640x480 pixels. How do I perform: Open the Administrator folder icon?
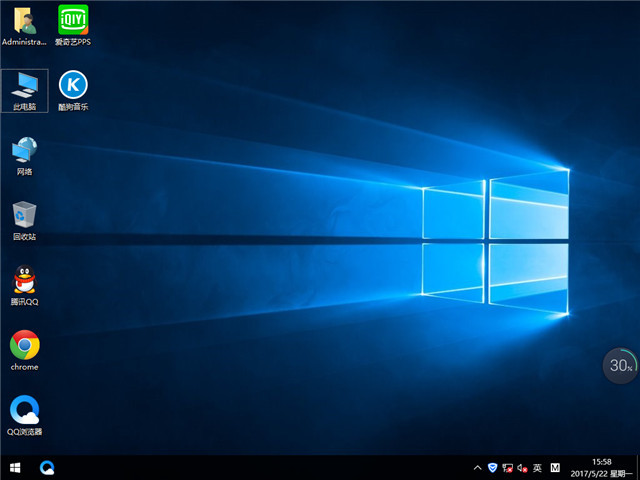24,25
